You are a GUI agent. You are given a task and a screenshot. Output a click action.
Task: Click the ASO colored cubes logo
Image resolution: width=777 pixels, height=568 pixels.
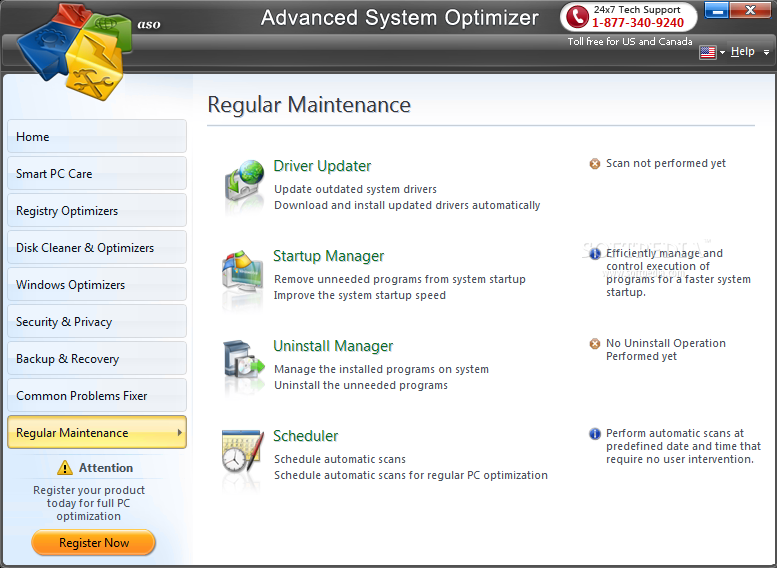pyautogui.click(x=75, y=51)
